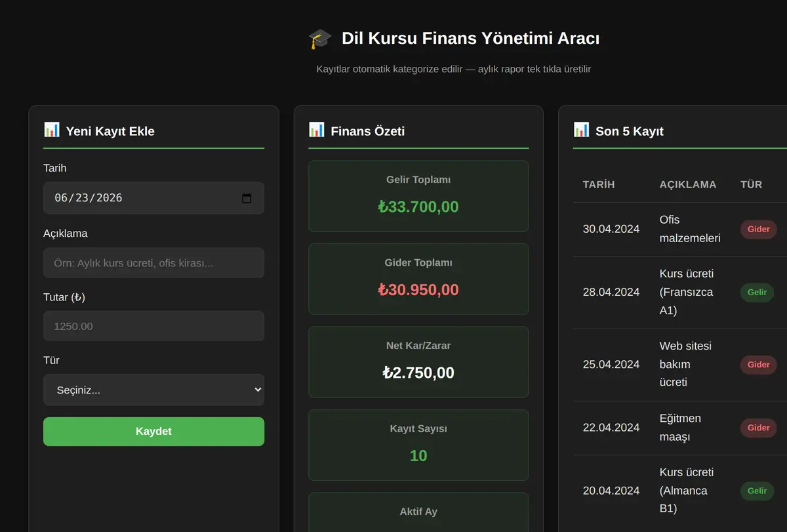Viewport: 787px width, 532px height.
Task: Open the date picker calendar icon
Action: point(247,198)
